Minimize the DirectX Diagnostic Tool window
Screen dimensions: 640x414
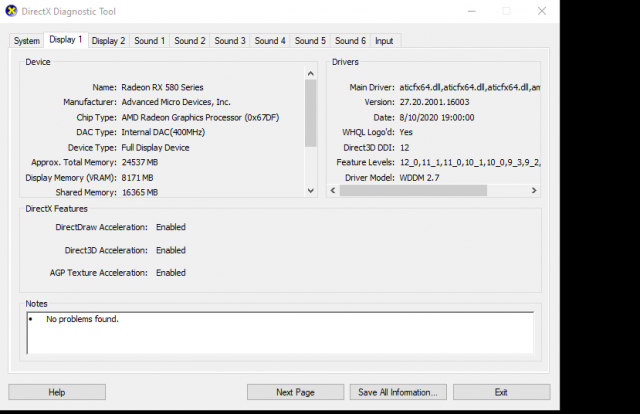click(x=472, y=11)
